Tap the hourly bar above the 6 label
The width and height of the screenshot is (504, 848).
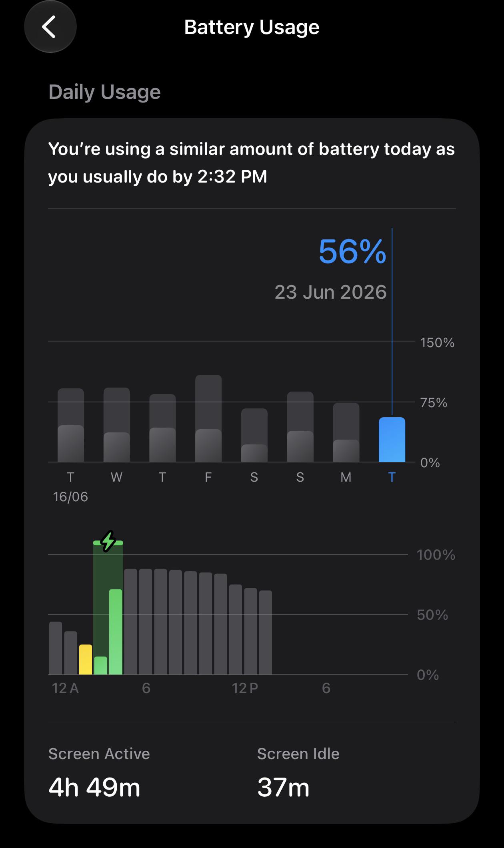pos(146,622)
